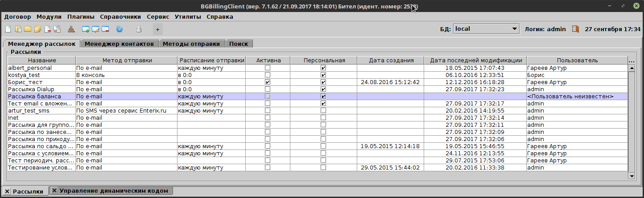Viewport: 644px width, 198px height.
Task: Uncheck Активна checkbox for Борис_тест
Action: [268, 82]
